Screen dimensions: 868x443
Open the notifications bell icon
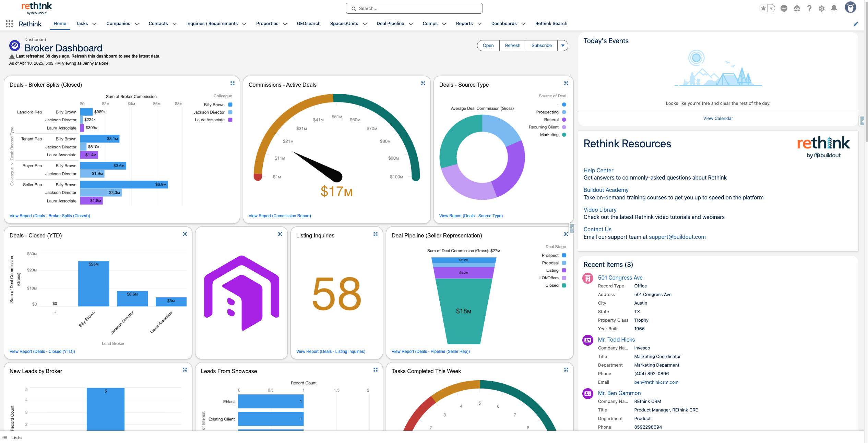pyautogui.click(x=834, y=8)
